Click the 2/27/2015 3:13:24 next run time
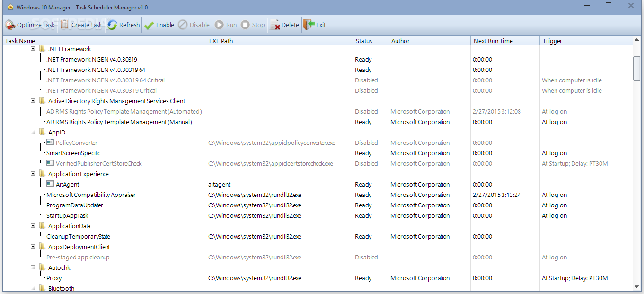 tap(496, 195)
